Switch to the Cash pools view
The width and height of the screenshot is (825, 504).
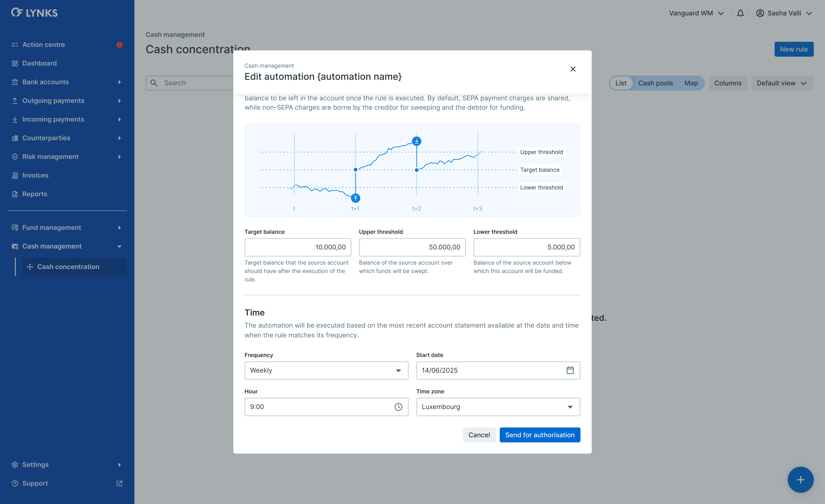655,83
